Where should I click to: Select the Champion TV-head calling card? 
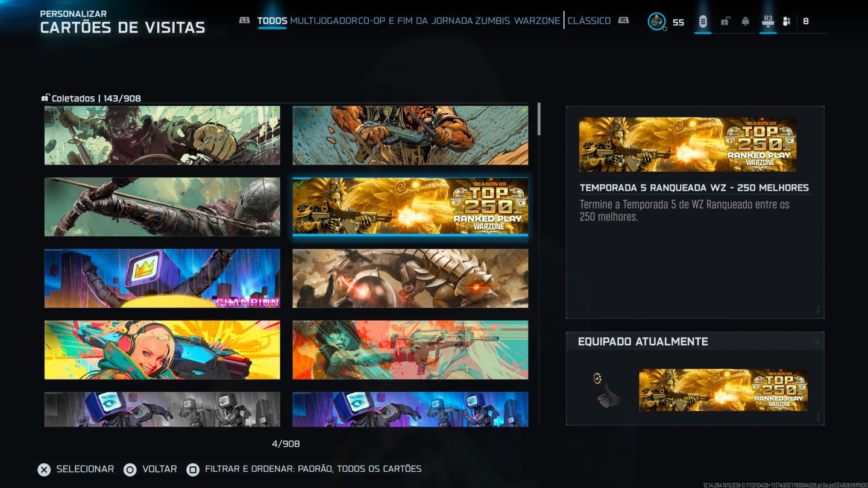(162, 278)
